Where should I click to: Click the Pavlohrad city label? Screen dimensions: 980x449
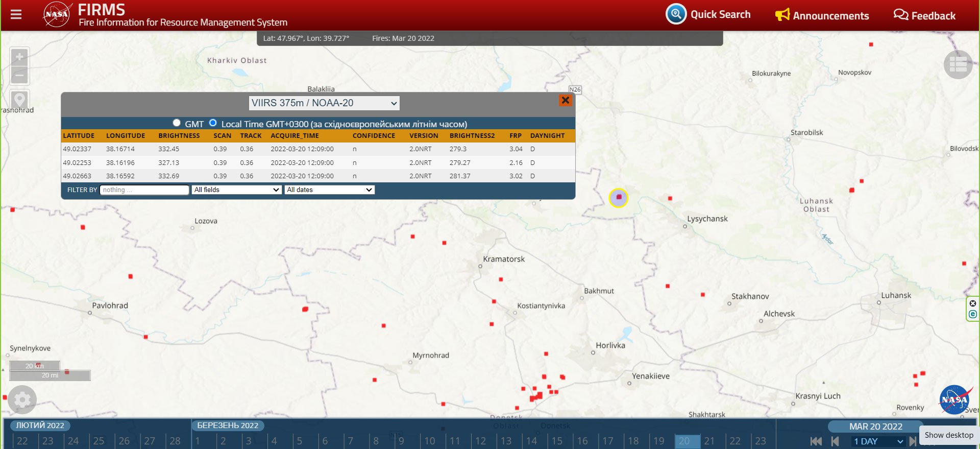tap(110, 305)
